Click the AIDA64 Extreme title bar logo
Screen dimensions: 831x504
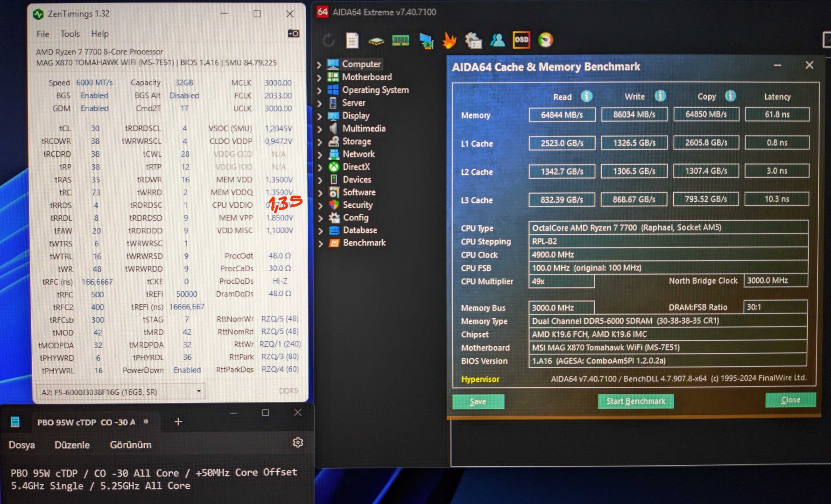tap(323, 12)
